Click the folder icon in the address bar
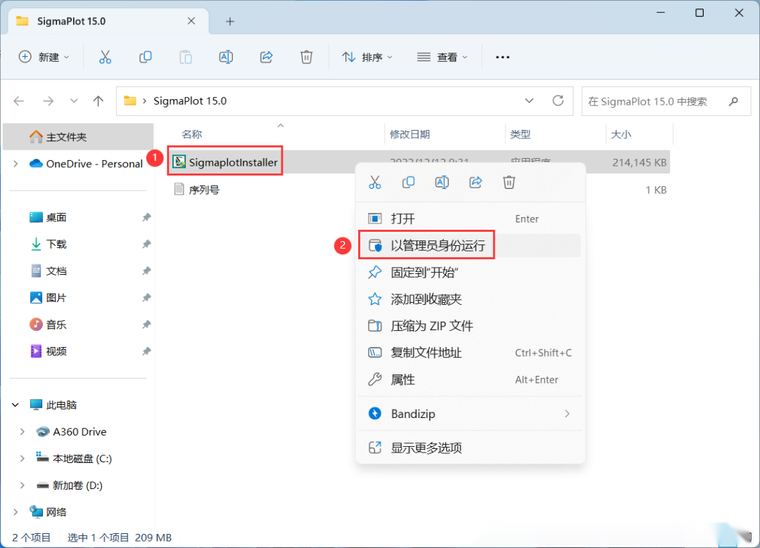760x548 pixels. pos(130,101)
